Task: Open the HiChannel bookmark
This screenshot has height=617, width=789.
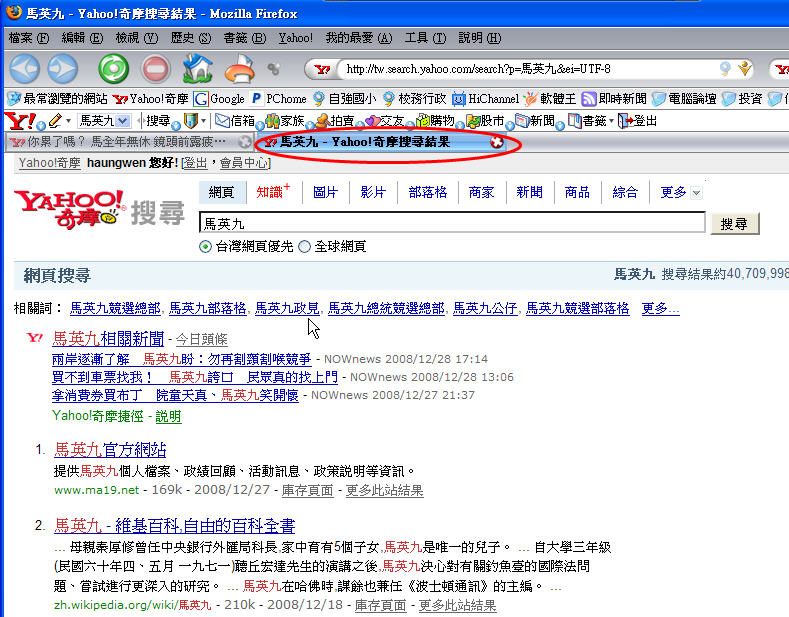Action: (x=485, y=99)
